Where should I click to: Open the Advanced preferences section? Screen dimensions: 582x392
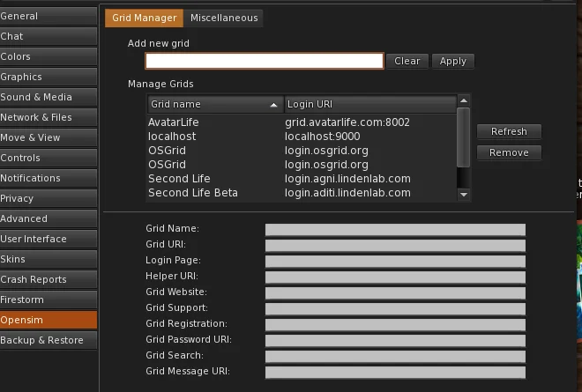tap(48, 218)
